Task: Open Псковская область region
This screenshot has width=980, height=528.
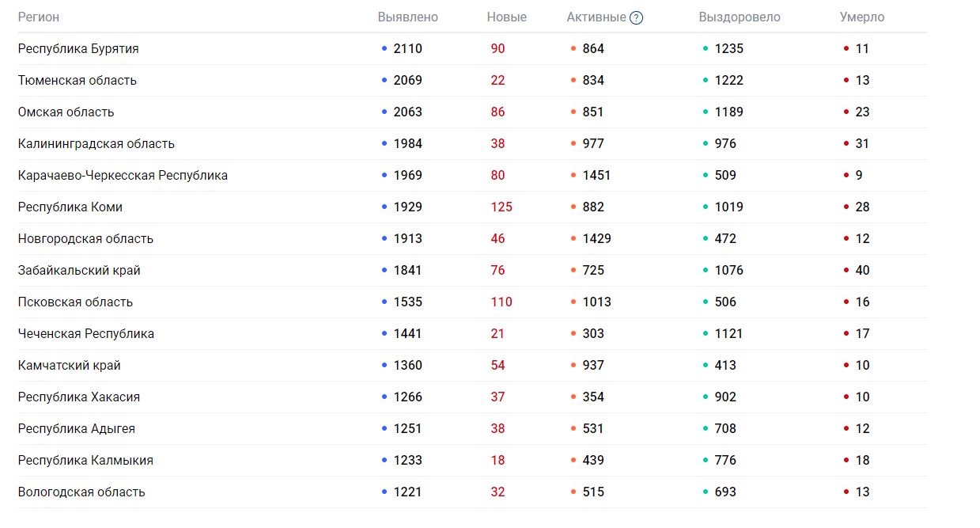Action: (75, 302)
